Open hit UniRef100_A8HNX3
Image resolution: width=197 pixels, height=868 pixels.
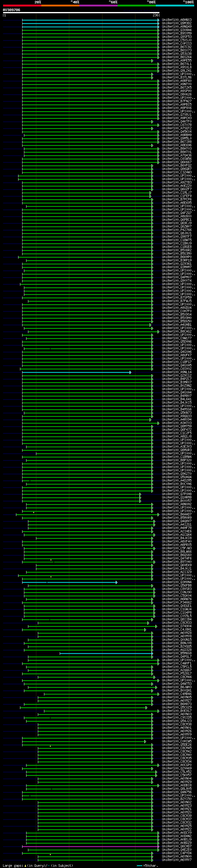coord(176,20)
